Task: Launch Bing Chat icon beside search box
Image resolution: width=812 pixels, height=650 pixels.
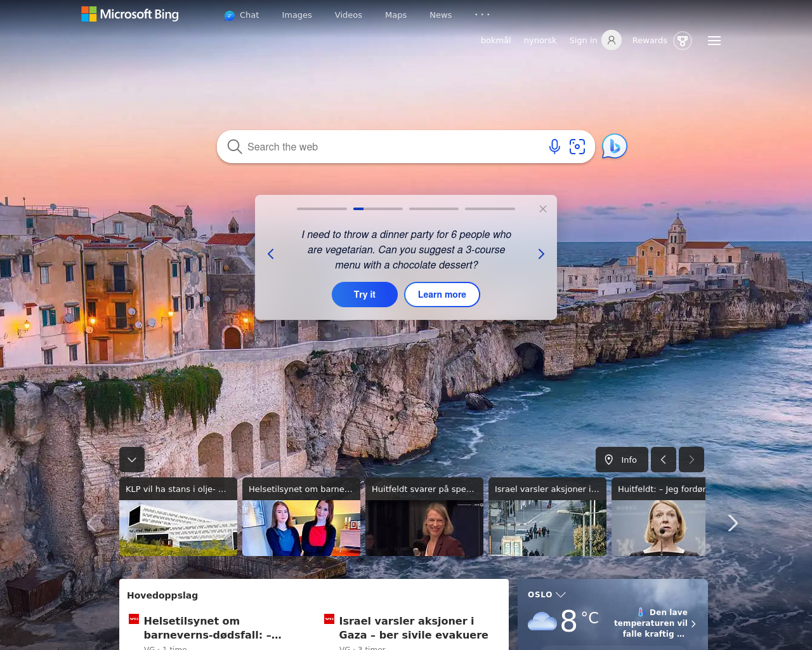Action: tap(614, 147)
